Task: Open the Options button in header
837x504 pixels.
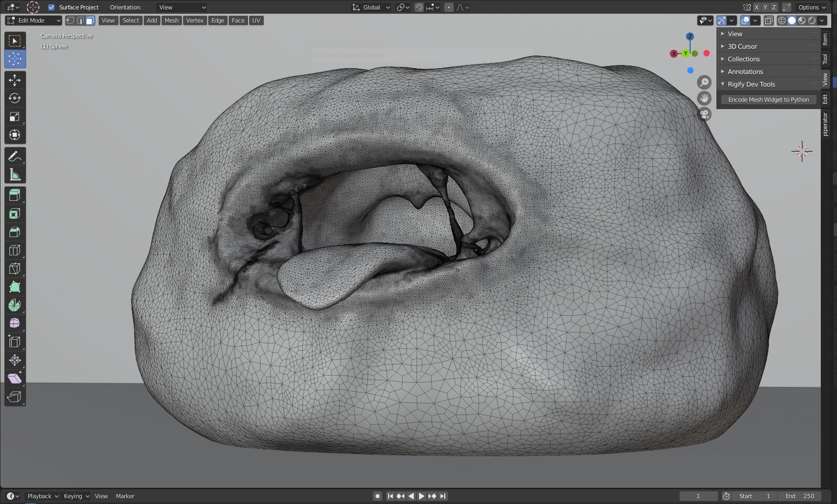Action: click(812, 7)
